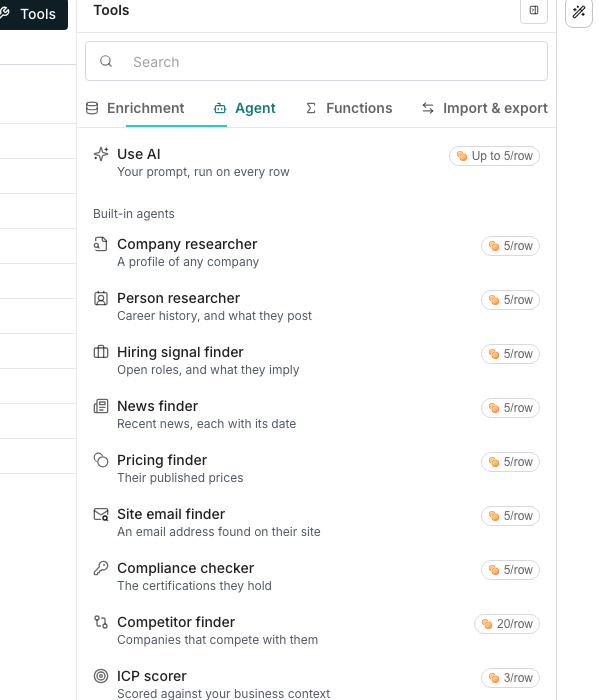This screenshot has height=700, width=600.
Task: Click 'A profile of any company' description
Action: pyautogui.click(x=188, y=262)
